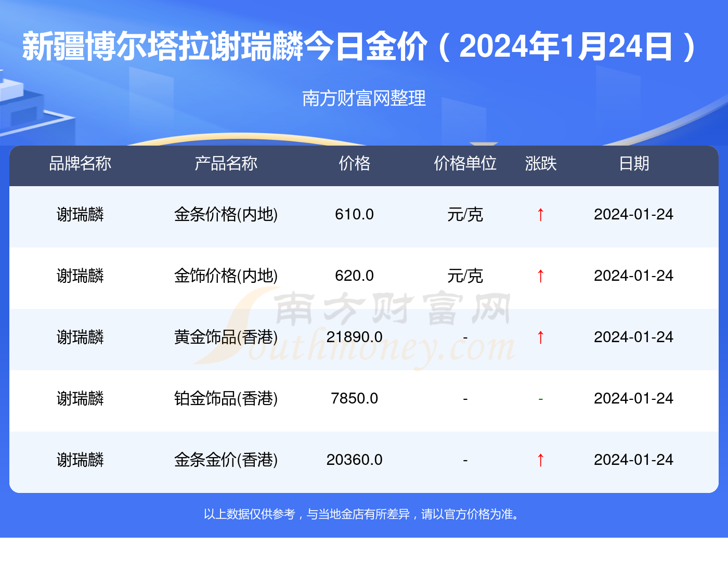Click red up arrow in 黄金饰品(香港) row
The image size is (728, 572).
click(541, 337)
